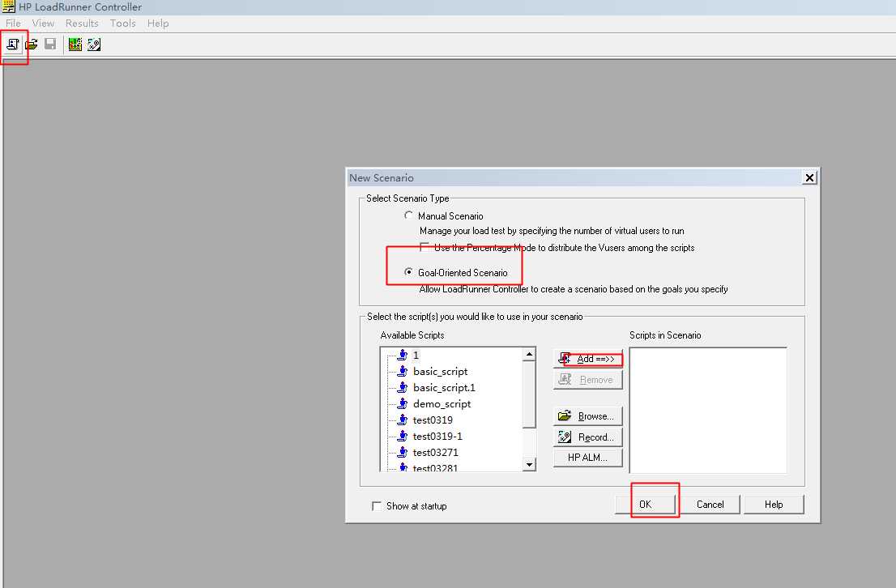Click the script icon beside test0319
This screenshot has height=588, width=896.
(x=403, y=420)
